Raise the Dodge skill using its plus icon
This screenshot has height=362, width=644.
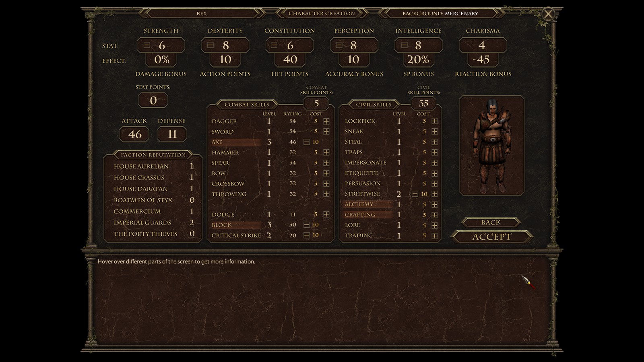pyautogui.click(x=326, y=214)
